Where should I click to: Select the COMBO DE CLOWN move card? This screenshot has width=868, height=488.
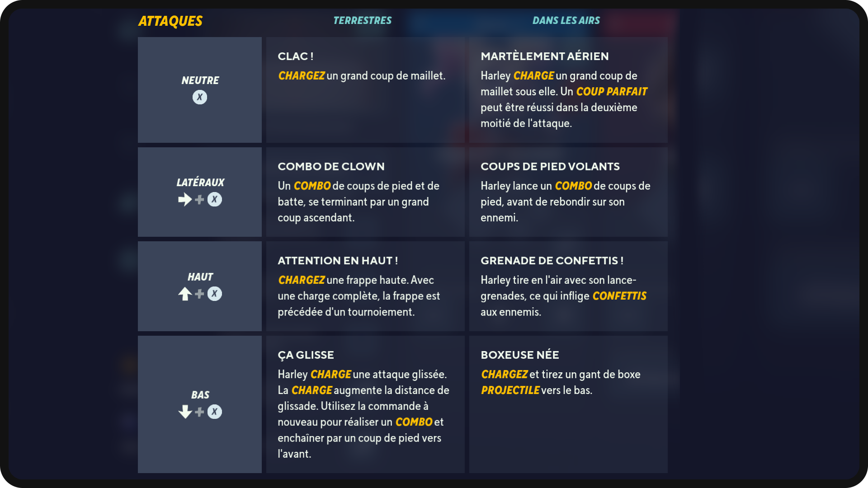365,192
